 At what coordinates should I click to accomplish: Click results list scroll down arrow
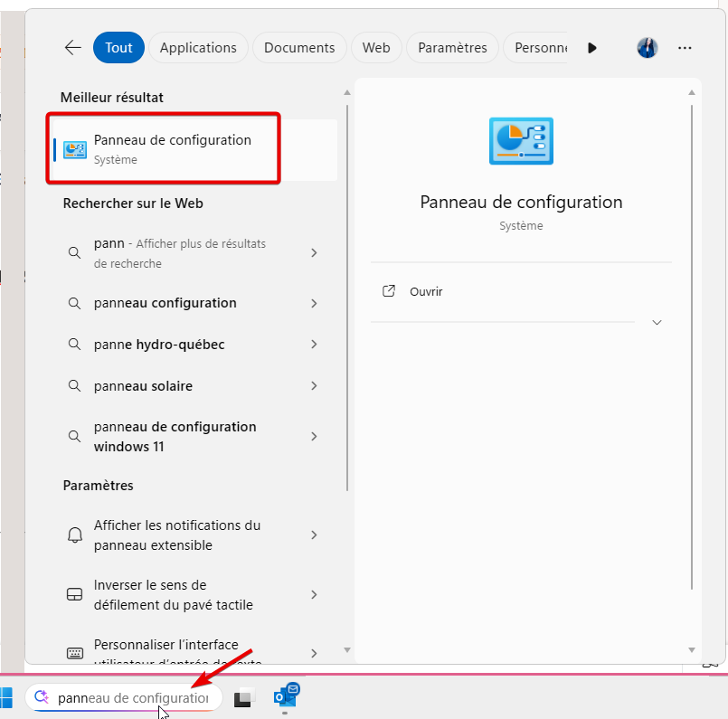[x=347, y=650]
